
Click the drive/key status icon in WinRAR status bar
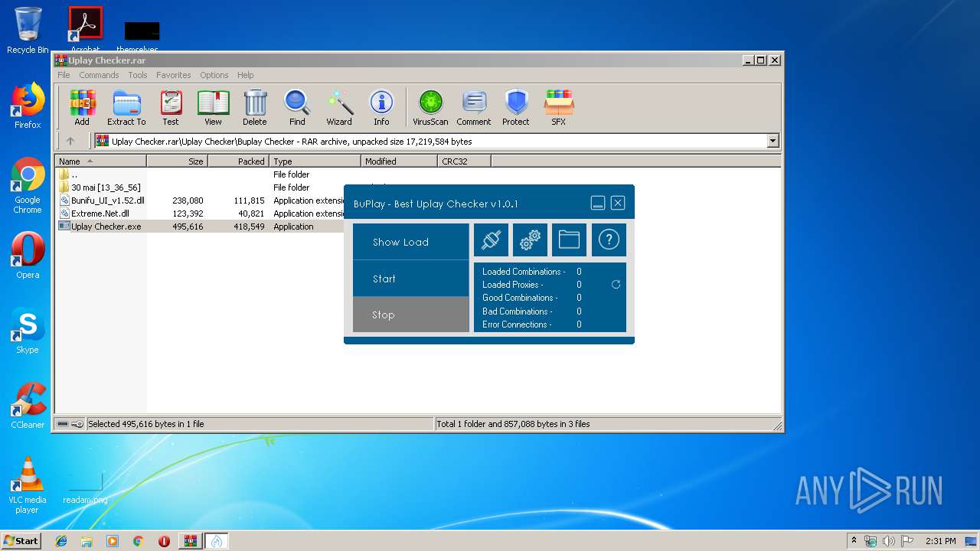[70, 424]
